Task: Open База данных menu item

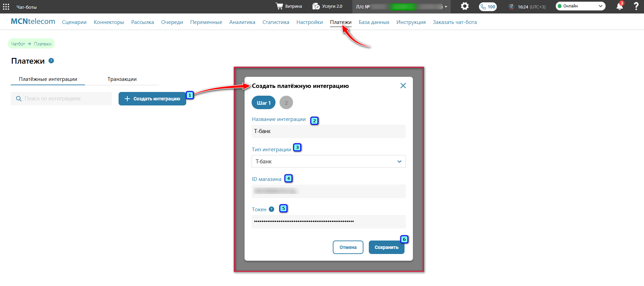Action: pyautogui.click(x=374, y=22)
